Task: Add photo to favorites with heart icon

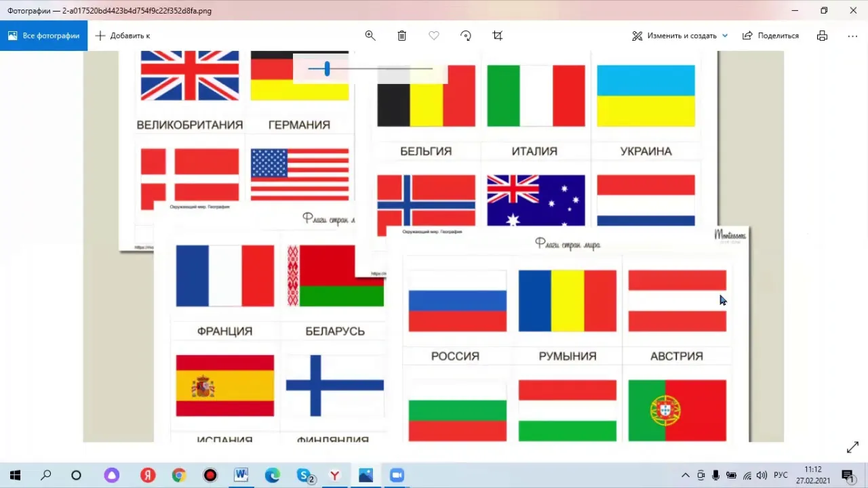Action: (x=434, y=36)
